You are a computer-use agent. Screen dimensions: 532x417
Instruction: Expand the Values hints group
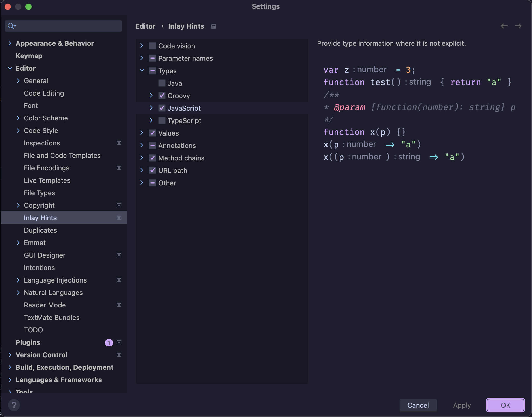click(142, 133)
